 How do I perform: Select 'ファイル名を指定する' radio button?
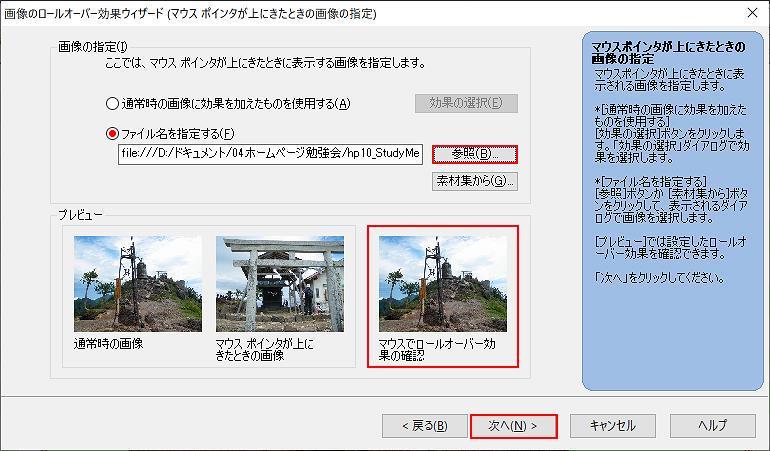click(x=112, y=134)
